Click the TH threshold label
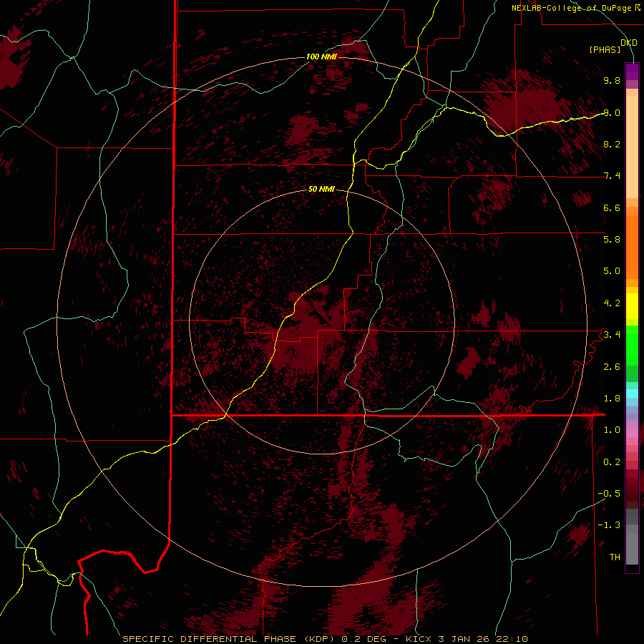 point(615,557)
